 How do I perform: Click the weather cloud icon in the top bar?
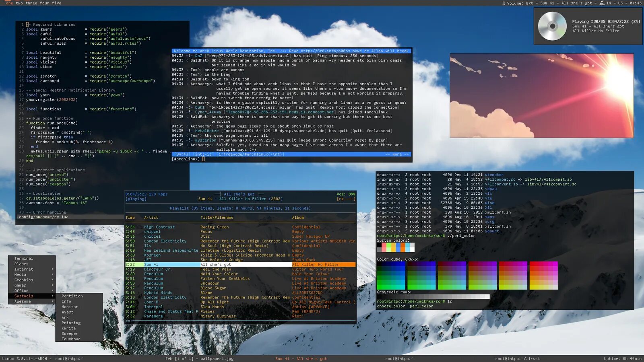tap(602, 3)
